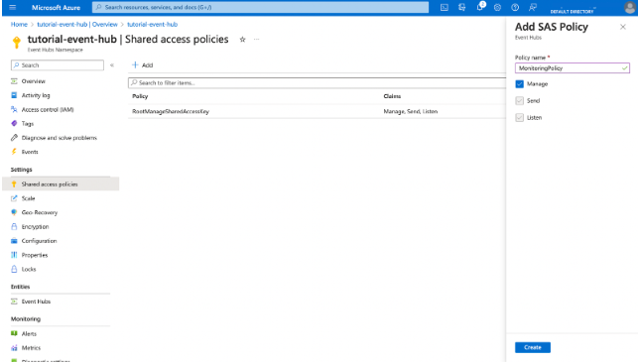The width and height of the screenshot is (638, 364).
Task: Toggle the Send checkbox
Action: [x=520, y=101]
